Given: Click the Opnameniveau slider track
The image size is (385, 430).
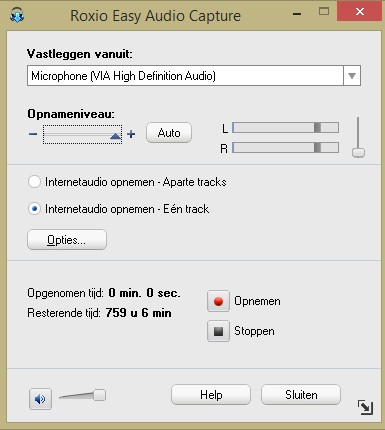Looking at the screenshot, I should [x=82, y=135].
